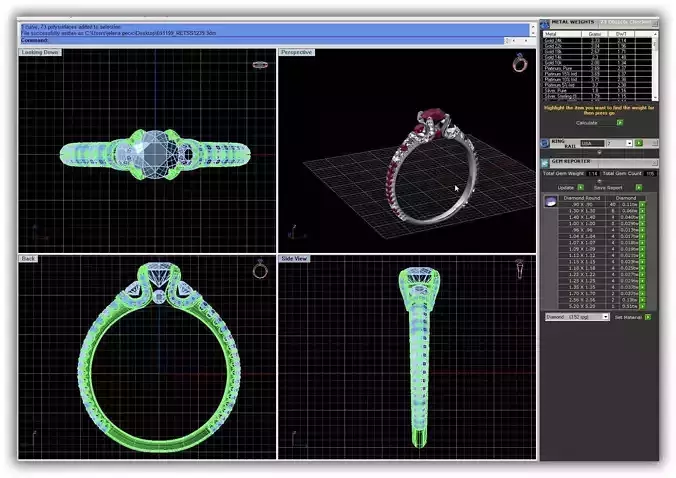Click metal weights list scroll-up arrow

point(655,34)
